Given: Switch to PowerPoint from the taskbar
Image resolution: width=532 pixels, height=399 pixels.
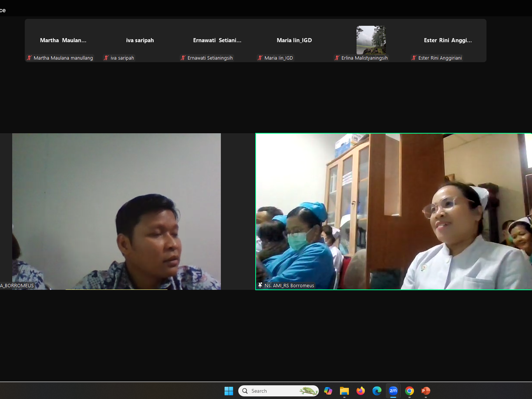Looking at the screenshot, I should [425, 391].
